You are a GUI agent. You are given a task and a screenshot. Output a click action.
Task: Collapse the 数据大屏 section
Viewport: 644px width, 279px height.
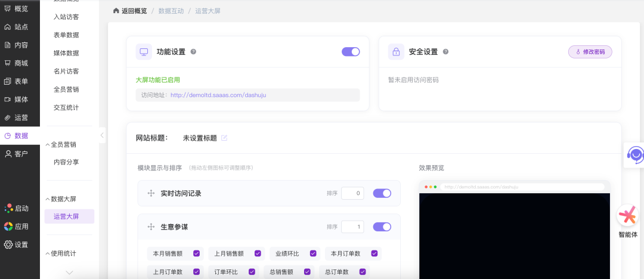(x=48, y=199)
